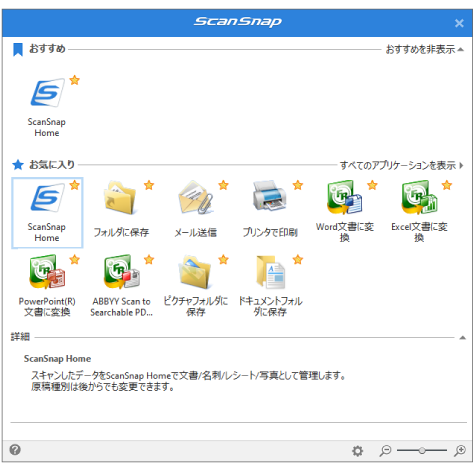Image resolution: width=475 pixels, height=470 pixels.
Task: Select PowerPoint(R)文書に変換 icon
Action: click(x=47, y=272)
